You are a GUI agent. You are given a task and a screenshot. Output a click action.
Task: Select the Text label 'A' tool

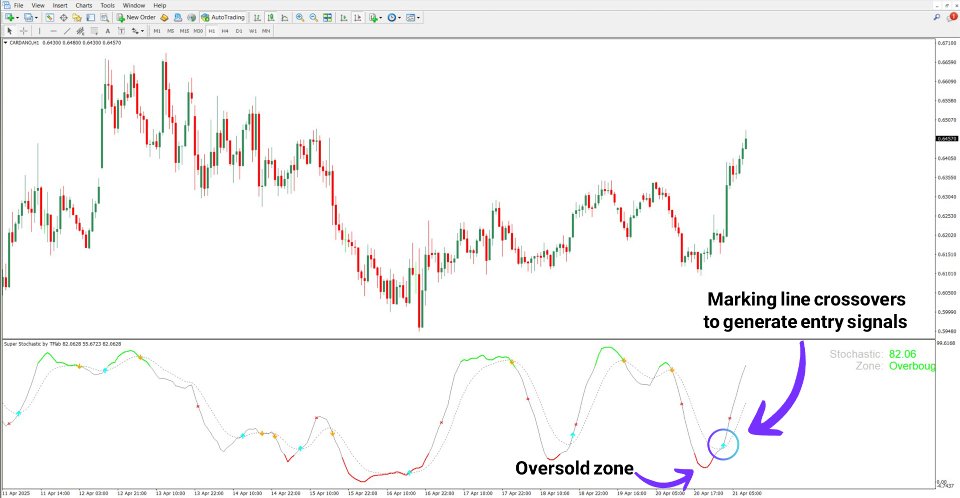(x=108, y=31)
